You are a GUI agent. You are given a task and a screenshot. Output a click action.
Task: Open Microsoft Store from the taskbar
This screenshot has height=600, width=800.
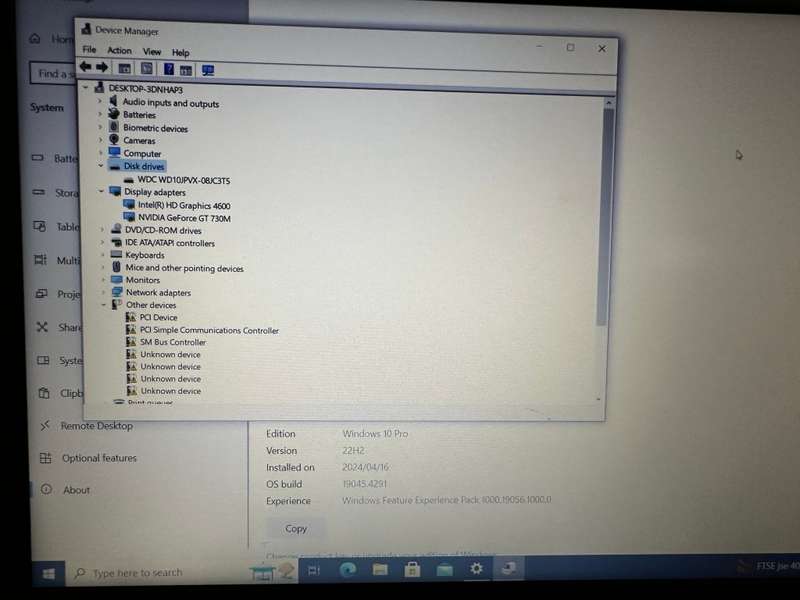pos(412,569)
